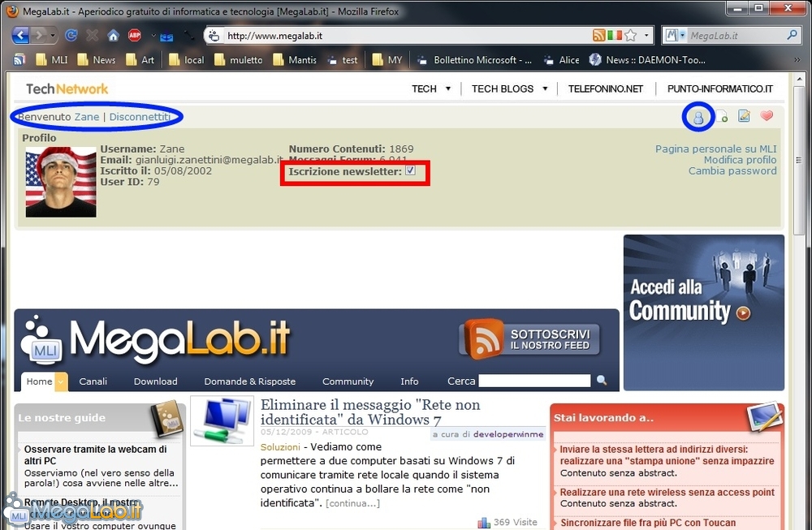Click the TechNetwork logo

tap(67, 89)
